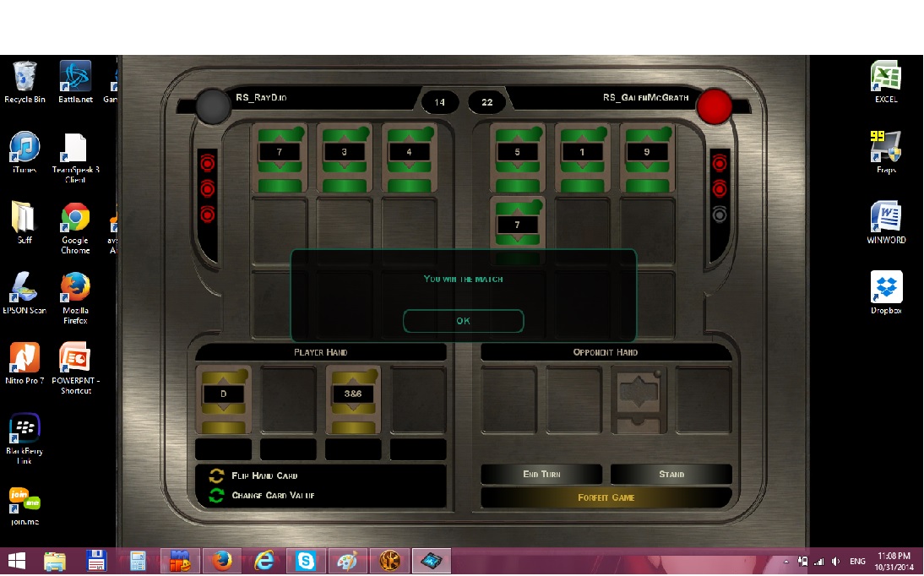The height and width of the screenshot is (576, 924).
Task: Open Internet Explorer in taskbar
Action: [x=264, y=561]
